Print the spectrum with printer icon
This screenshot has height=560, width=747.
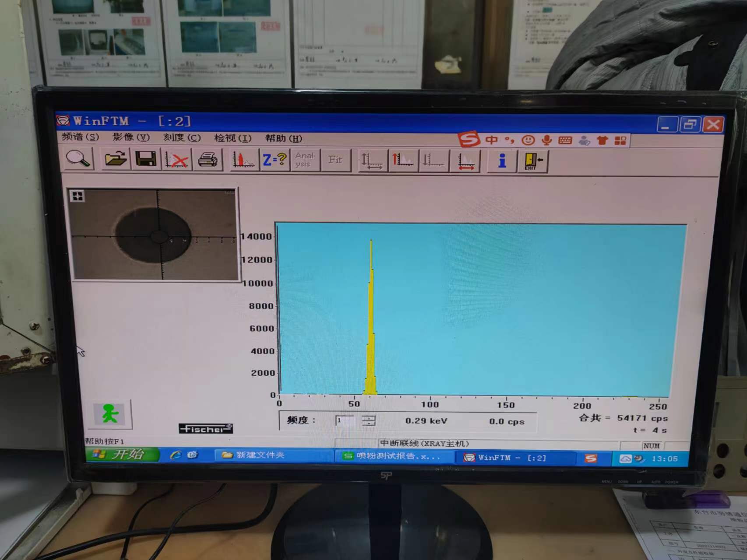pyautogui.click(x=208, y=160)
